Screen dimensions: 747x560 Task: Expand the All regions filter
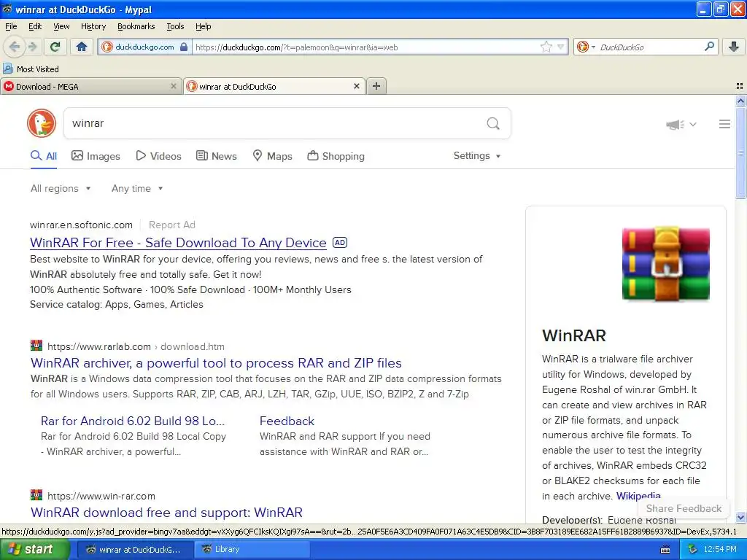pyautogui.click(x=61, y=189)
